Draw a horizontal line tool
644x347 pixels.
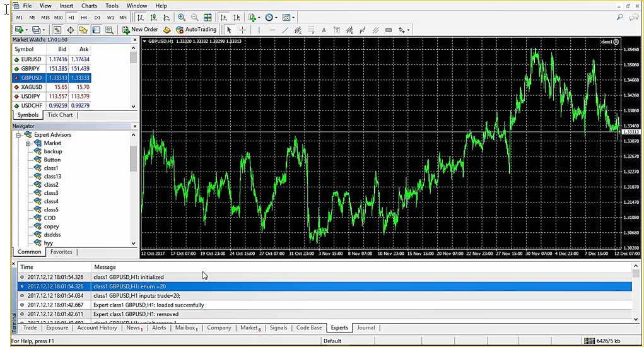[x=272, y=30]
